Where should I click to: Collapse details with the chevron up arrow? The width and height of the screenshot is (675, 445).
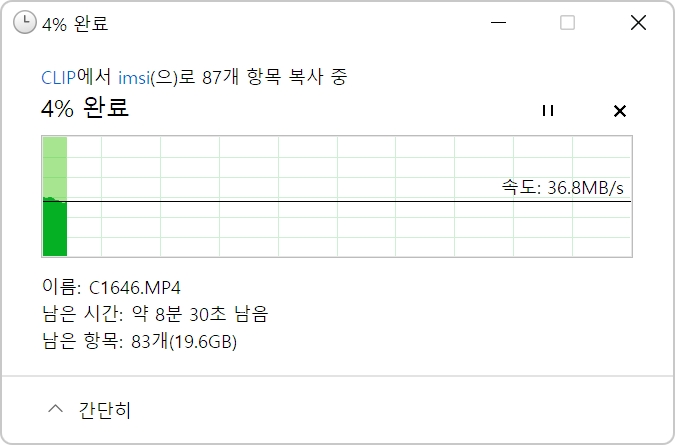pos(56,409)
